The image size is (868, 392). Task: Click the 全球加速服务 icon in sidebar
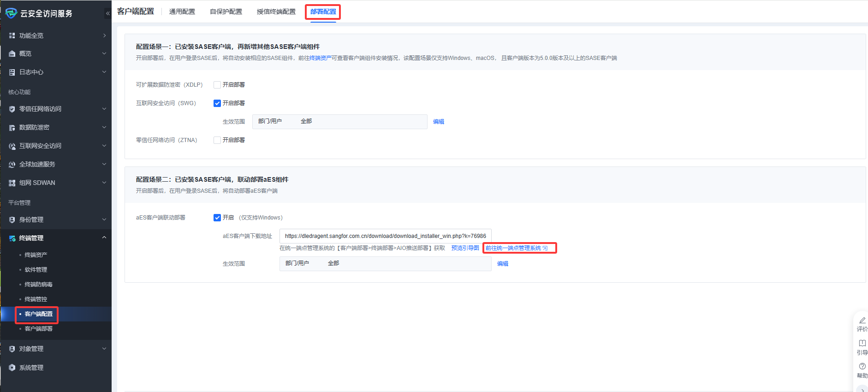pyautogui.click(x=12, y=165)
